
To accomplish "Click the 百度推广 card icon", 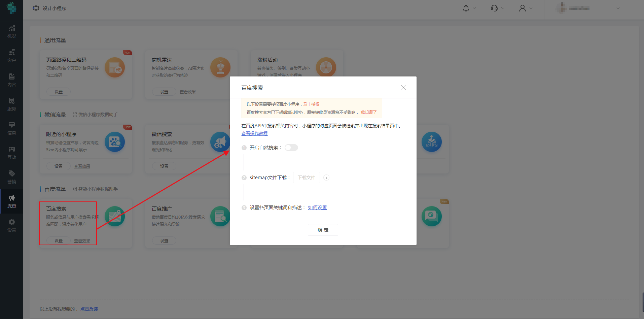I will pyautogui.click(x=220, y=216).
